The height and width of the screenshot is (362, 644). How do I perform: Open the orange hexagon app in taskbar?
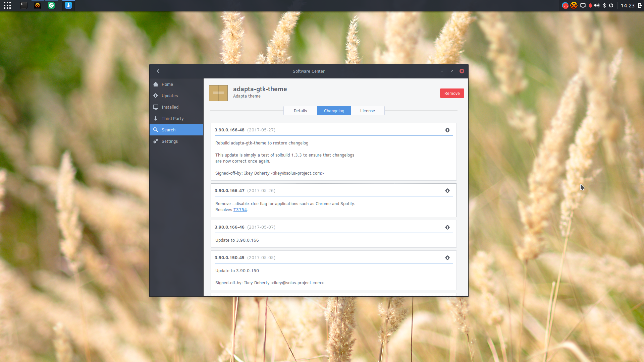38,5
